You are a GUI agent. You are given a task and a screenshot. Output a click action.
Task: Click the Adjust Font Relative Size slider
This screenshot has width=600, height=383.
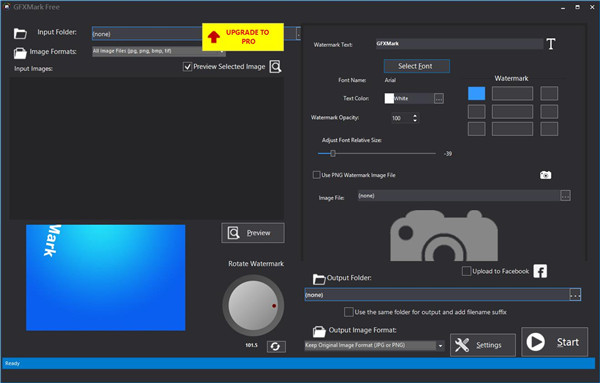click(x=377, y=153)
